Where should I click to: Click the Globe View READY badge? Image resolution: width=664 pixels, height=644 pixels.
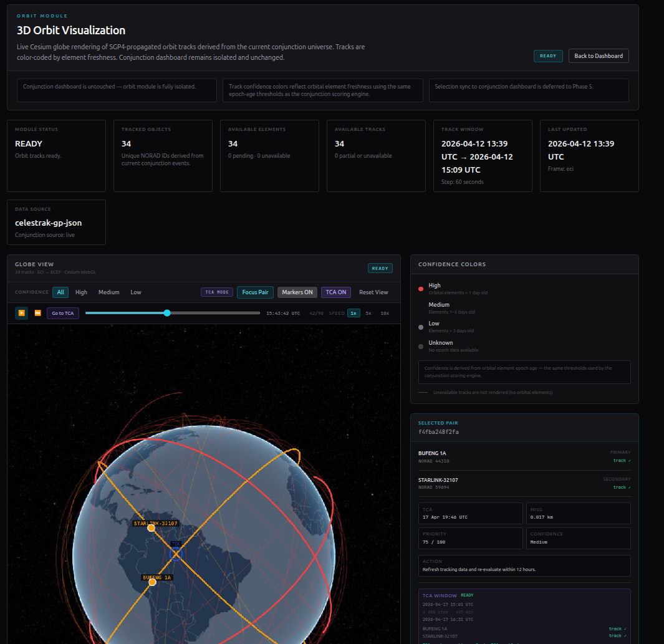(x=380, y=268)
